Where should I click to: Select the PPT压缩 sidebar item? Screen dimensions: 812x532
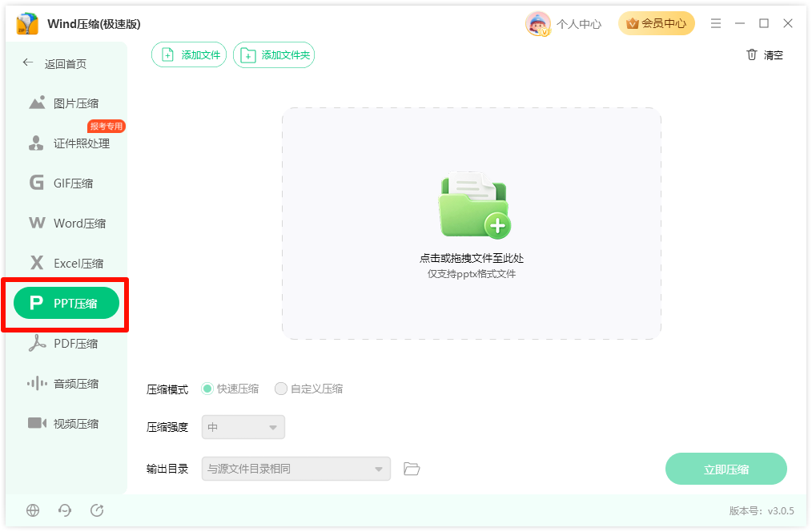66,303
